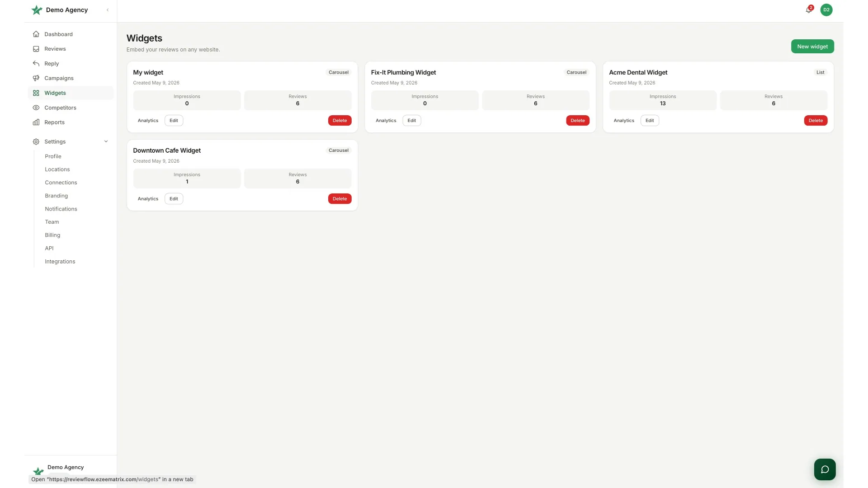Viewport: 868px width, 488px height.
Task: Open the API settings page
Action: (49, 248)
